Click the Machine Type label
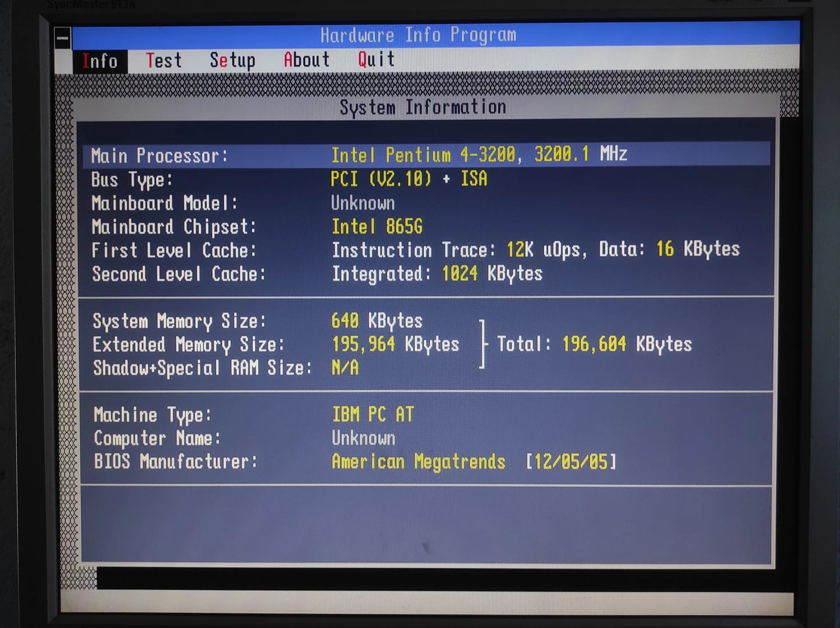 coord(153,415)
